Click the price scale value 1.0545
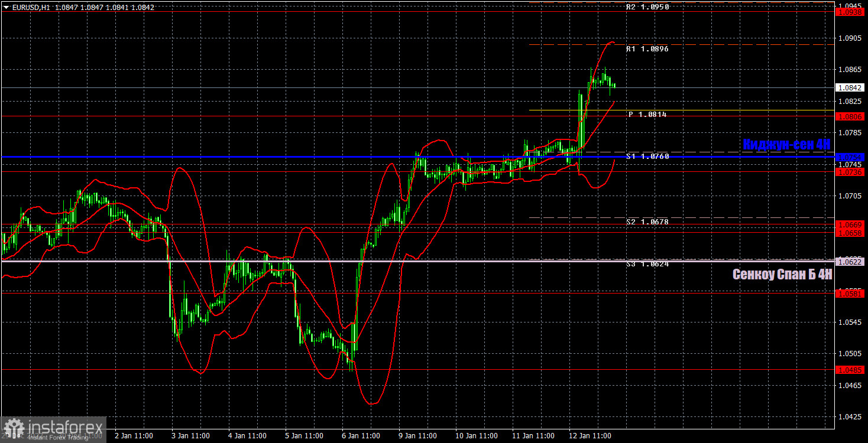This screenshot has height=443, width=868. (850, 323)
